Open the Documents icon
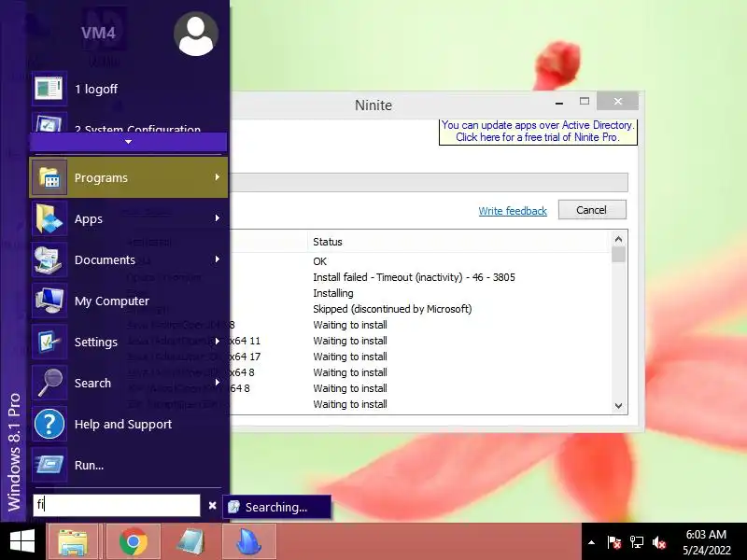 pos(49,260)
